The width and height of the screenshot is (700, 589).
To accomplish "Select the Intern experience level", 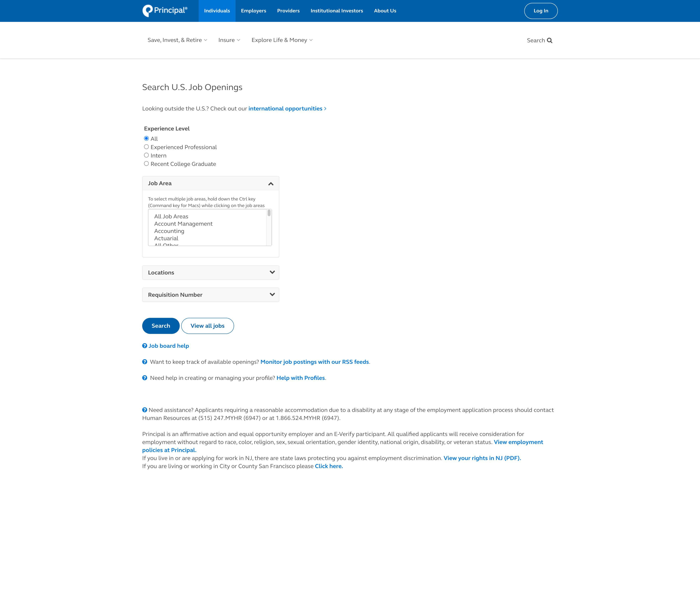I will 146,155.
